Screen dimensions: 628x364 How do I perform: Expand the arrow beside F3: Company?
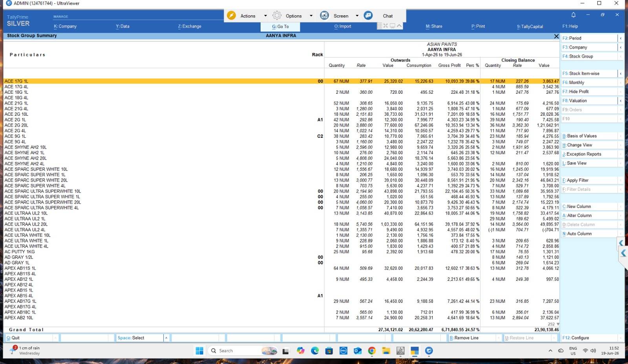[621, 47]
